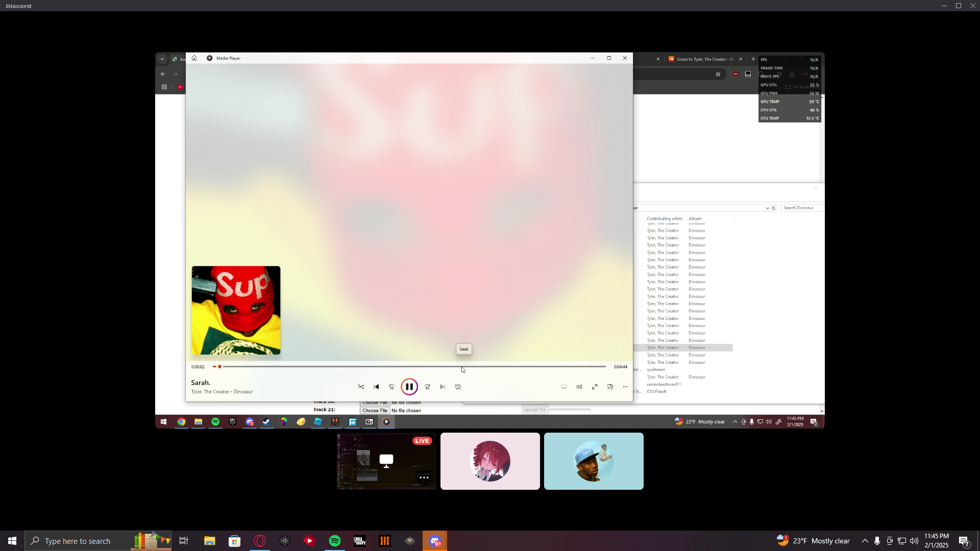This screenshot has width=980, height=551.
Task: Go to previous track
Action: click(376, 387)
